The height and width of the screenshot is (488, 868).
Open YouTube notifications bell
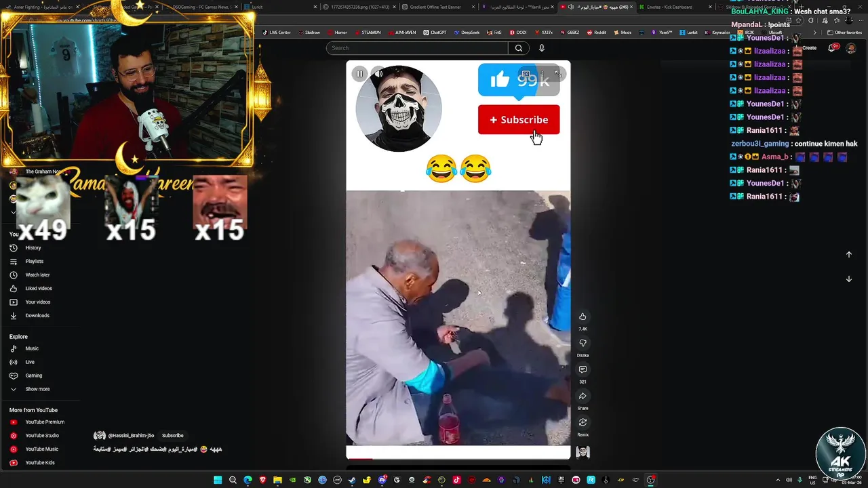pyautogui.click(x=833, y=48)
